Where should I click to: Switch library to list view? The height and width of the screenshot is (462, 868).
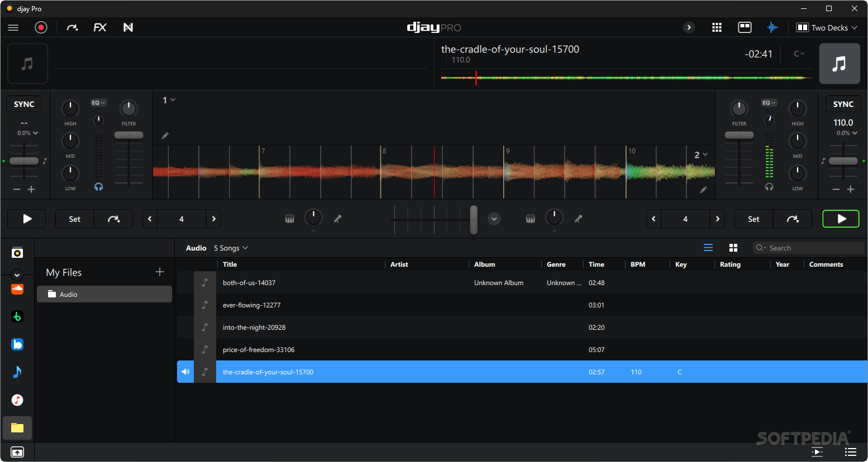[x=708, y=248]
